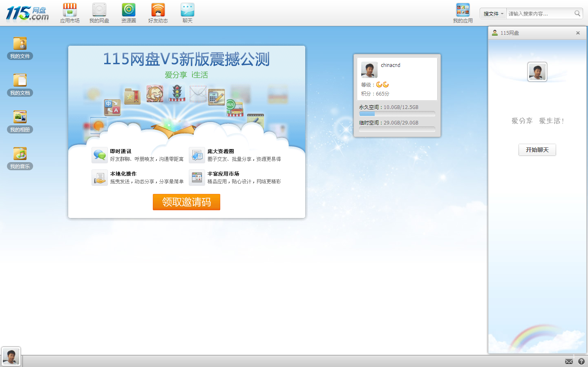Click the avatar in the 115网盘 chat panel
Viewport: 588px width, 367px height.
pos(537,72)
